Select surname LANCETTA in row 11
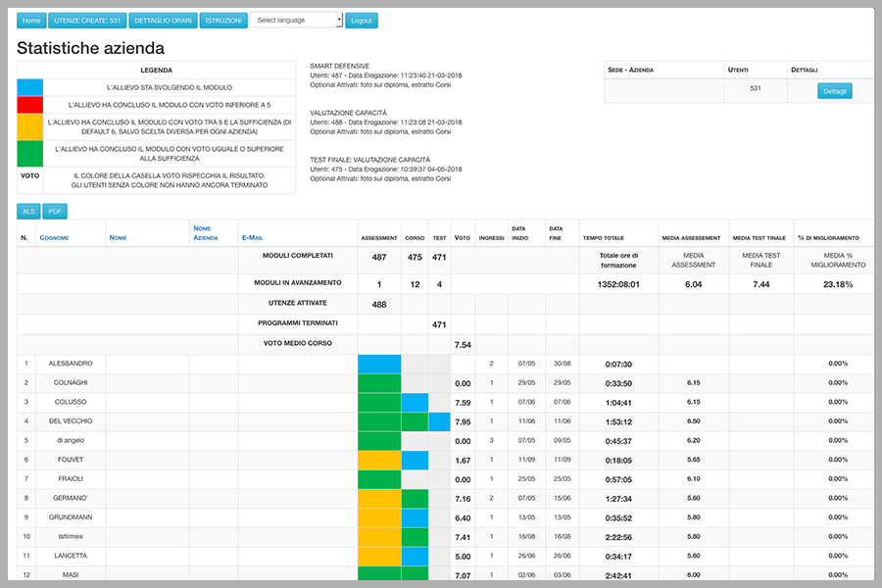Screen dimensions: 882x588 [x=71, y=556]
